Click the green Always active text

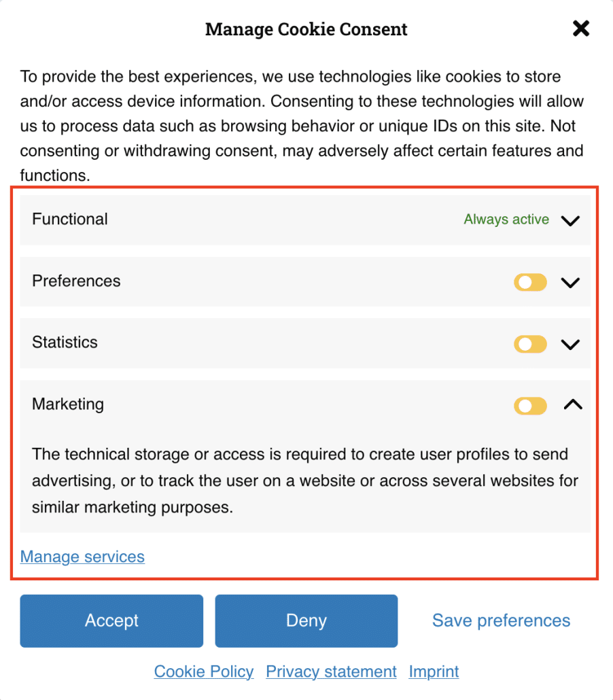click(x=506, y=219)
